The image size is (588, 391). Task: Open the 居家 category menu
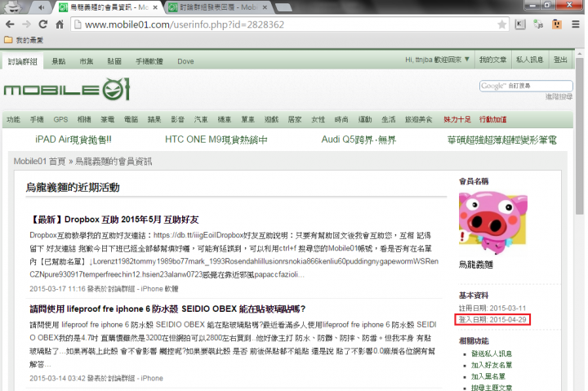pyautogui.click(x=294, y=120)
